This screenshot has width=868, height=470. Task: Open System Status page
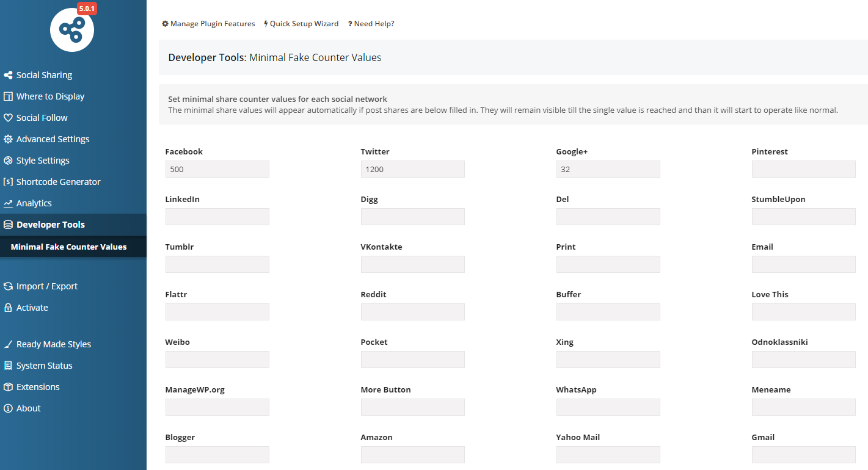click(44, 366)
